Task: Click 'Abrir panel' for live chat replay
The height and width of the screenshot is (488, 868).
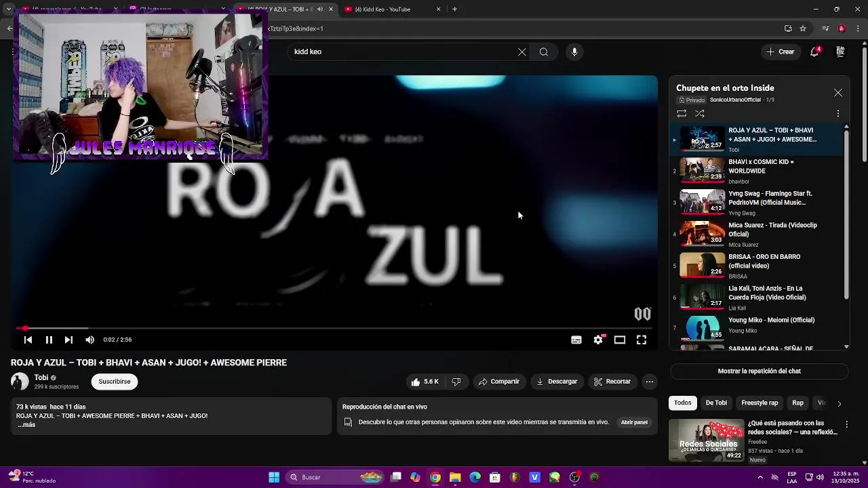Action: point(634,422)
